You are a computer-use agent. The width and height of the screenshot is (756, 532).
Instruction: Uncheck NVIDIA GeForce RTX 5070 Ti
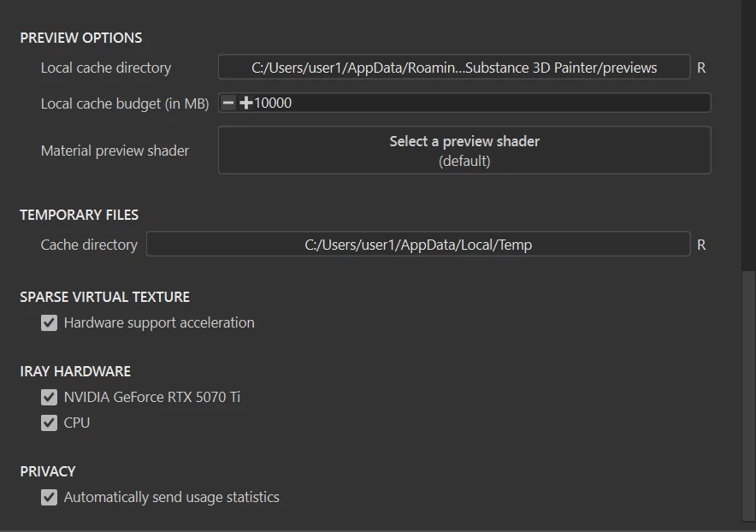pyautogui.click(x=50, y=398)
